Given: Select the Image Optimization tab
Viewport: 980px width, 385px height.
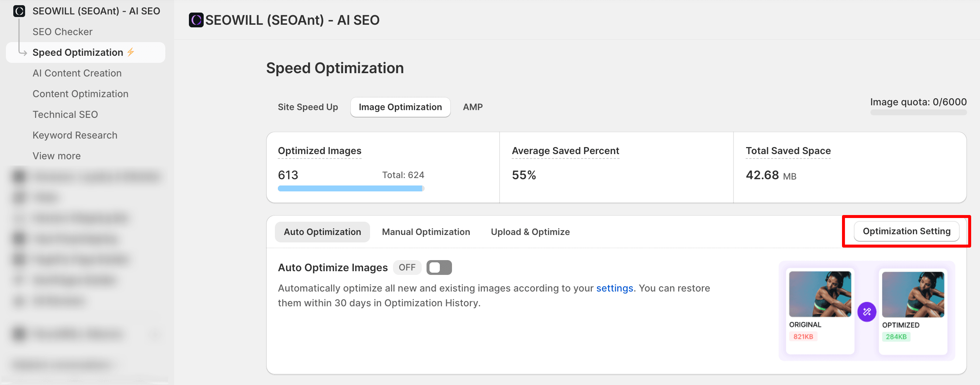Looking at the screenshot, I should coord(400,107).
